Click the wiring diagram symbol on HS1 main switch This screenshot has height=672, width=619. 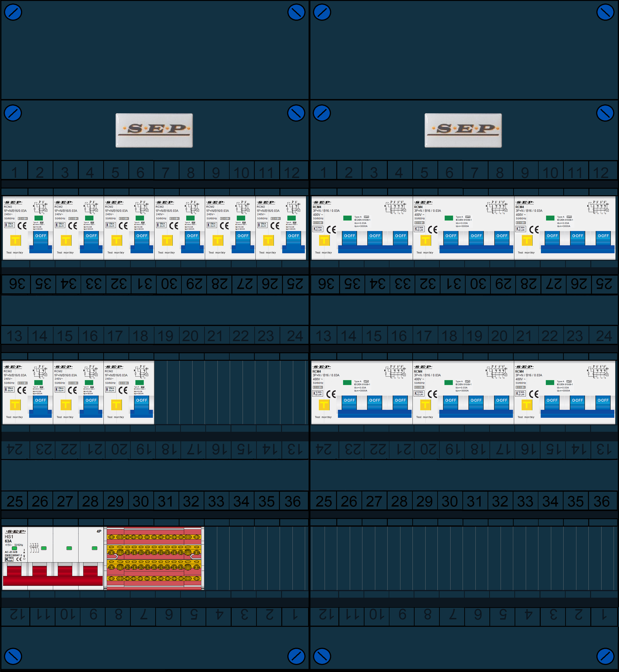tap(34, 548)
